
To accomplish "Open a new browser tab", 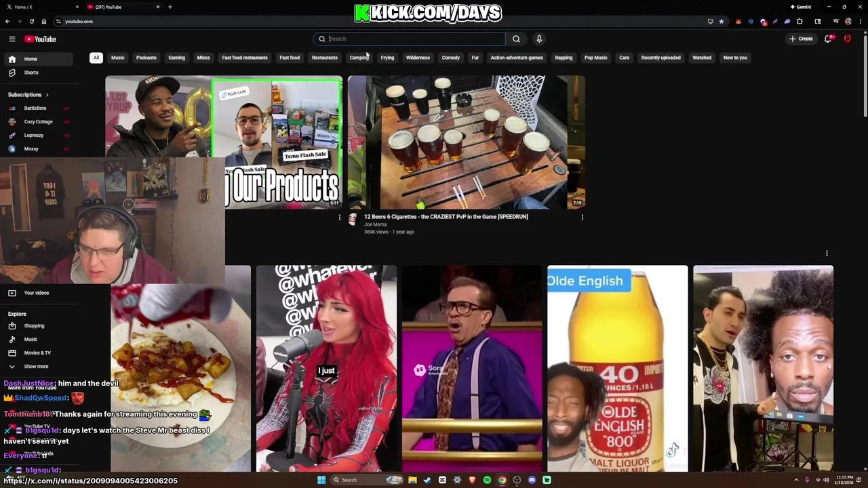I will tap(170, 7).
